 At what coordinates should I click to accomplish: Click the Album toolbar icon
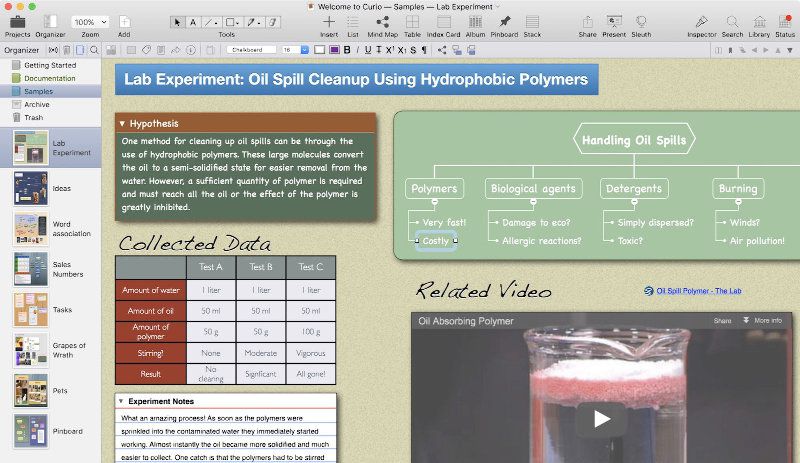(475, 22)
